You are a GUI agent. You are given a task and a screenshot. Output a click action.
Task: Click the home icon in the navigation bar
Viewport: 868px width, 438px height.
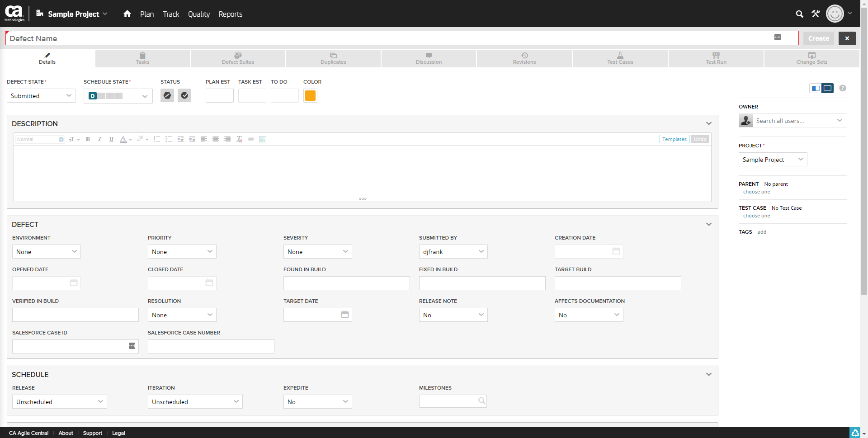tap(127, 14)
